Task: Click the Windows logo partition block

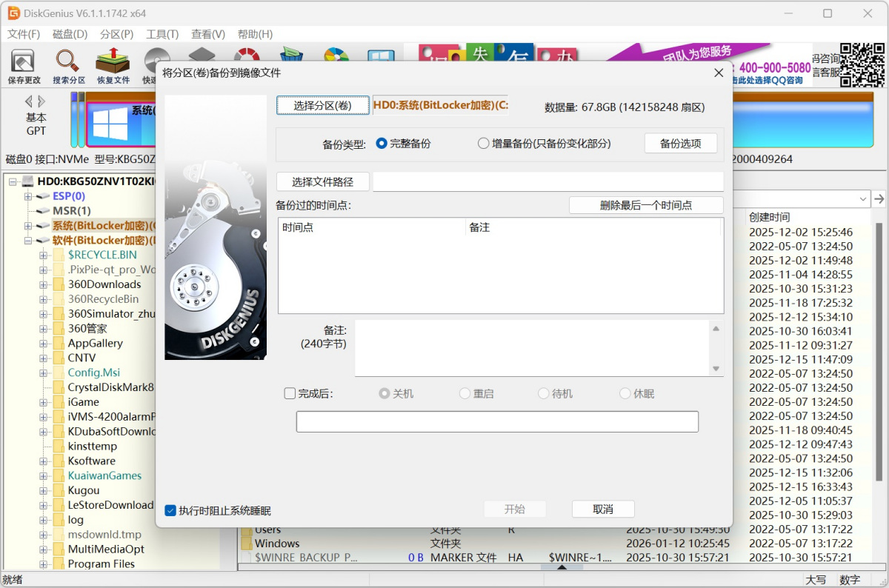Action: 110,124
